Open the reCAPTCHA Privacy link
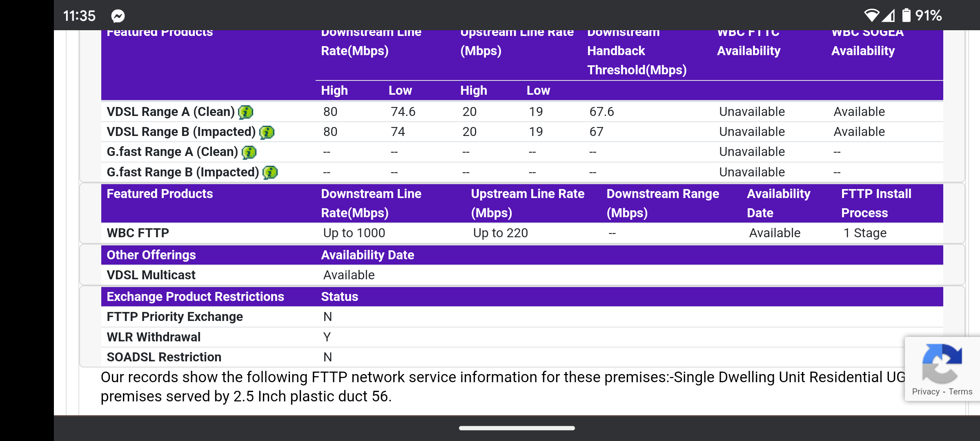This screenshot has width=980, height=441. pos(926,392)
